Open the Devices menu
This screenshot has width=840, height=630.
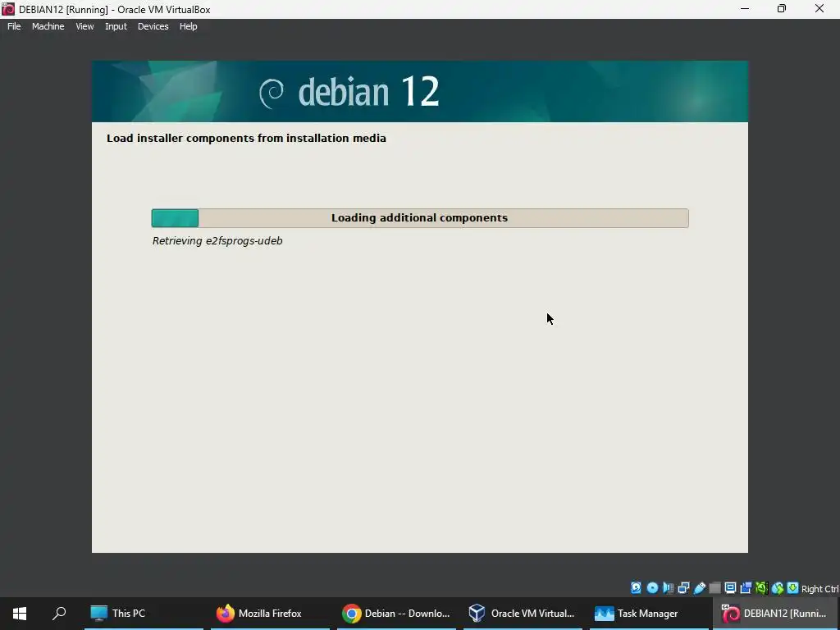pyautogui.click(x=153, y=26)
